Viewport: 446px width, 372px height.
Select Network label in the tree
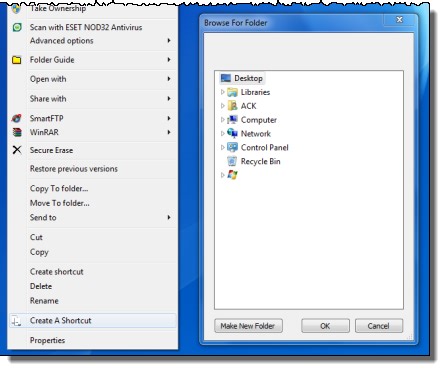pyautogui.click(x=256, y=134)
